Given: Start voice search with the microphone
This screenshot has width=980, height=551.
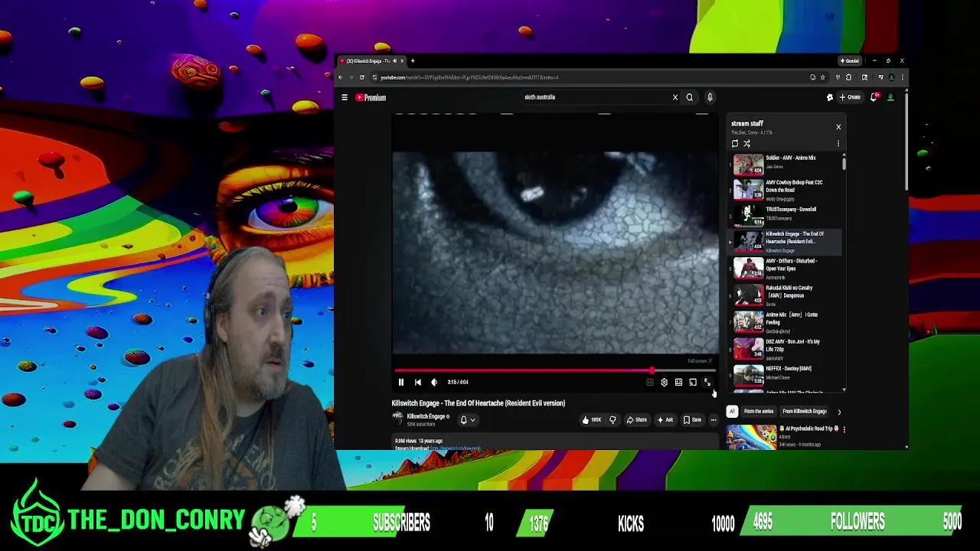Looking at the screenshot, I should pos(710,97).
